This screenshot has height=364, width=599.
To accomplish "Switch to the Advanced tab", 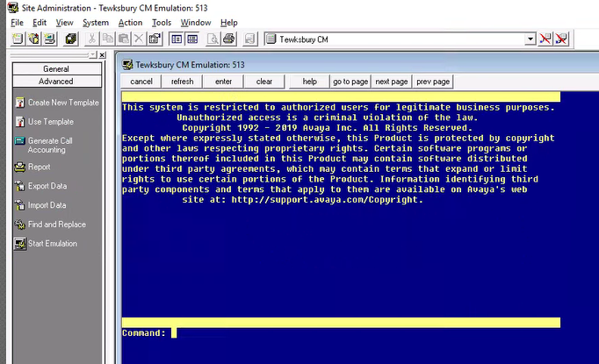I will pyautogui.click(x=57, y=82).
